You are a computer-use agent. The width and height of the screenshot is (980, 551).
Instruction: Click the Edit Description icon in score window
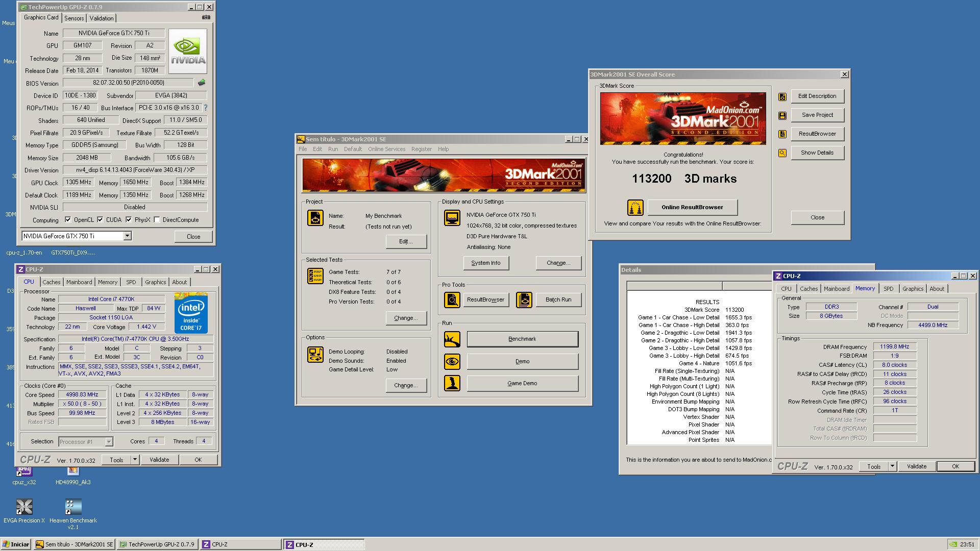point(782,96)
